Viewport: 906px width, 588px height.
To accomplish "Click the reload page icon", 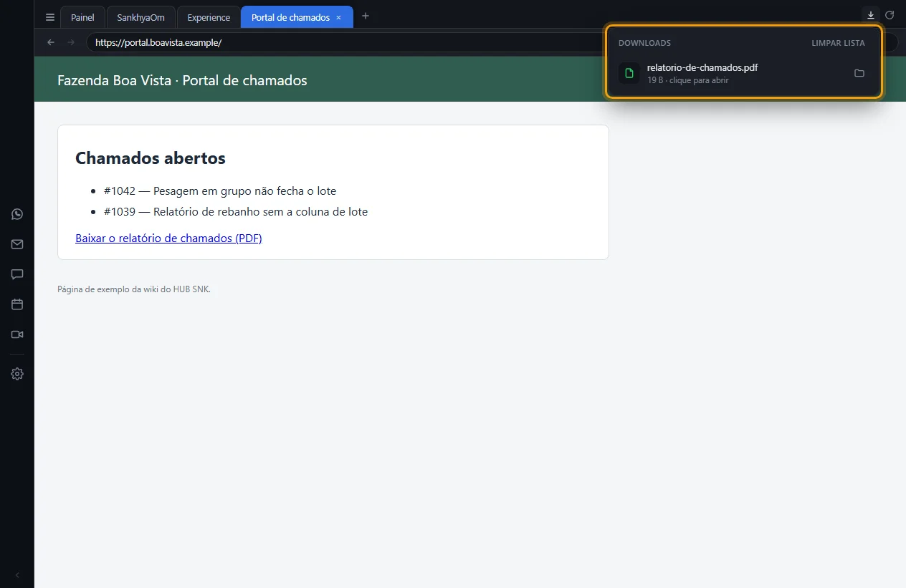I will (890, 14).
